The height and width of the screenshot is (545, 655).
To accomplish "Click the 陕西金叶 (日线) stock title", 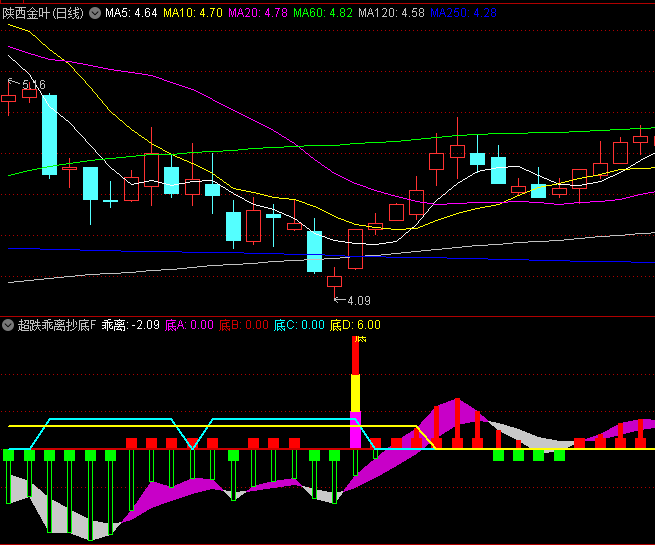I will point(43,13).
